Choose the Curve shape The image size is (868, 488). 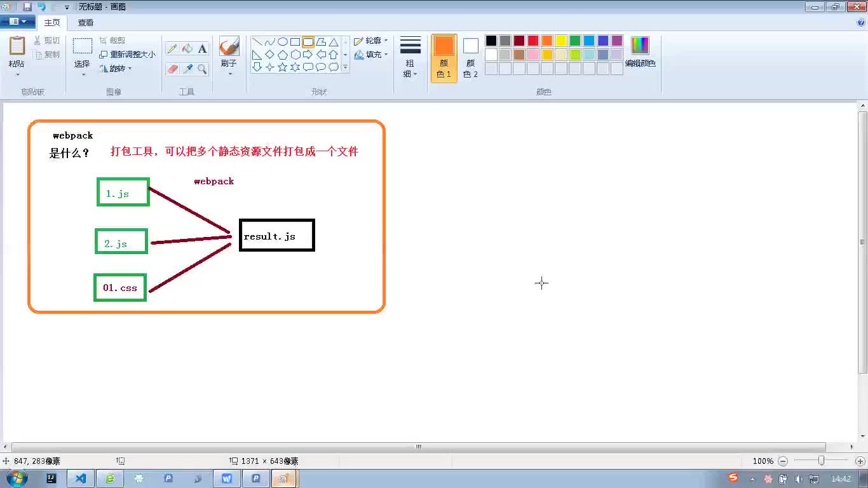pyautogui.click(x=270, y=42)
